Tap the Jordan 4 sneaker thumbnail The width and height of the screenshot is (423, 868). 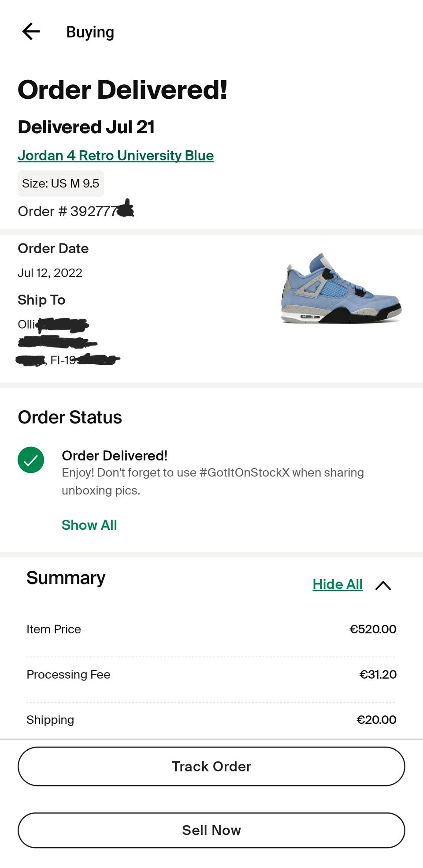click(x=341, y=289)
